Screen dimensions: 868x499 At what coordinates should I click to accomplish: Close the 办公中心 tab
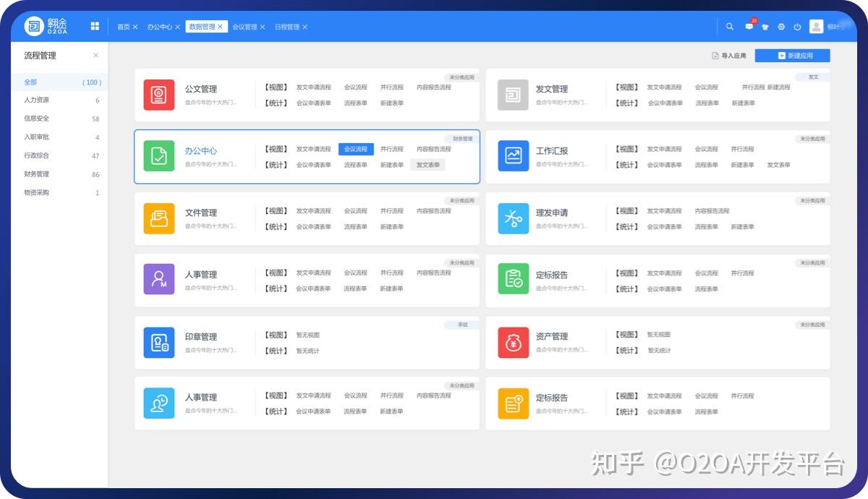178,27
